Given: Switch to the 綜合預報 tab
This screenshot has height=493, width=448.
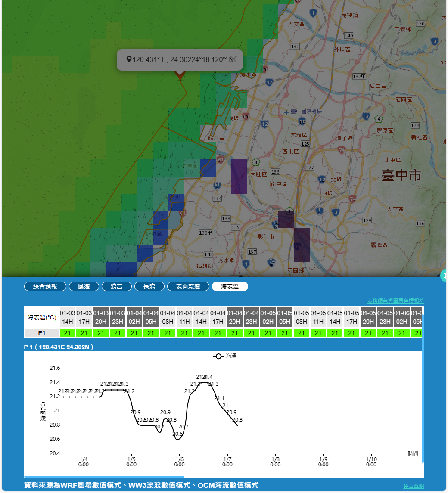Looking at the screenshot, I should 45,286.
